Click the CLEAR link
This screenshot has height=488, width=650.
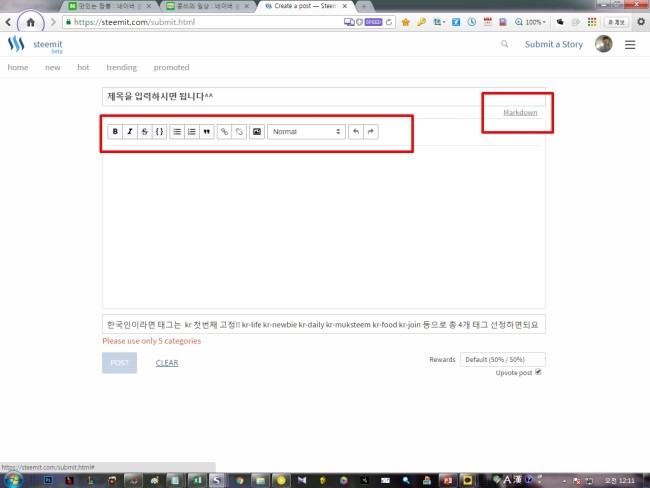pyautogui.click(x=167, y=363)
